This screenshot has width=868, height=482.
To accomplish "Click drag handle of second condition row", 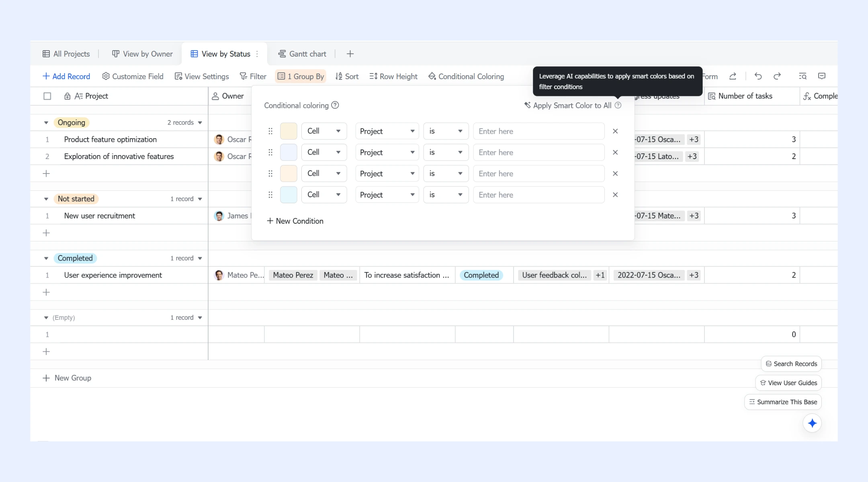I will click(270, 152).
